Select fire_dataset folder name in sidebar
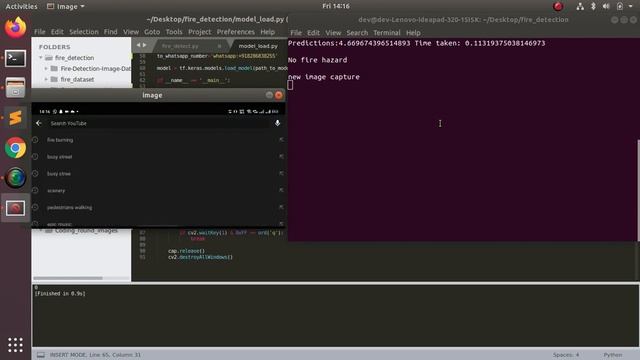This screenshot has width=640, height=360. point(77,79)
